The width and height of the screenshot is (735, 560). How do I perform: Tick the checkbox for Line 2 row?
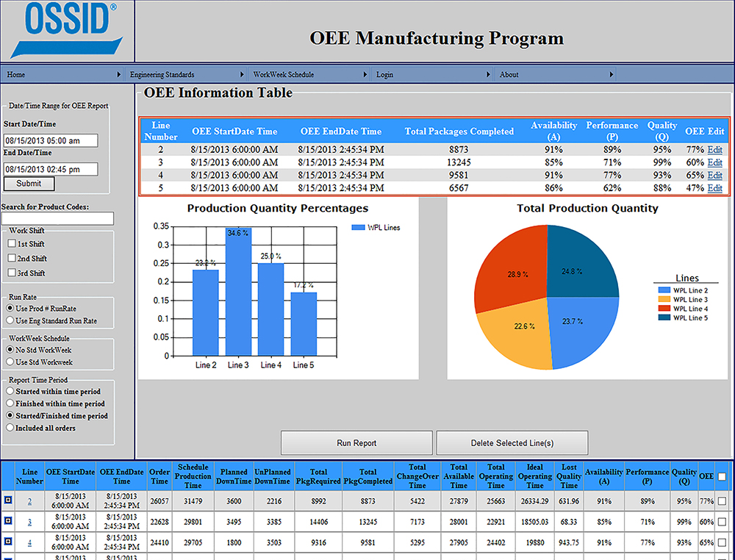click(722, 501)
